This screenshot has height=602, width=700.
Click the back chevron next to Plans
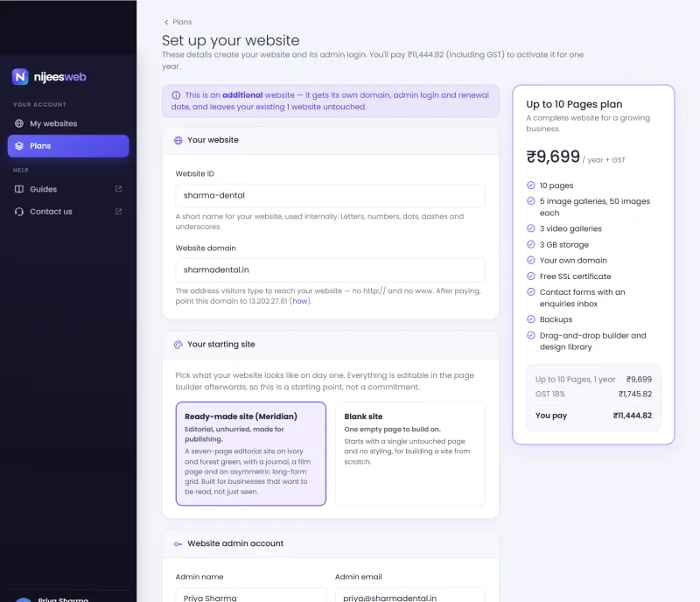166,22
